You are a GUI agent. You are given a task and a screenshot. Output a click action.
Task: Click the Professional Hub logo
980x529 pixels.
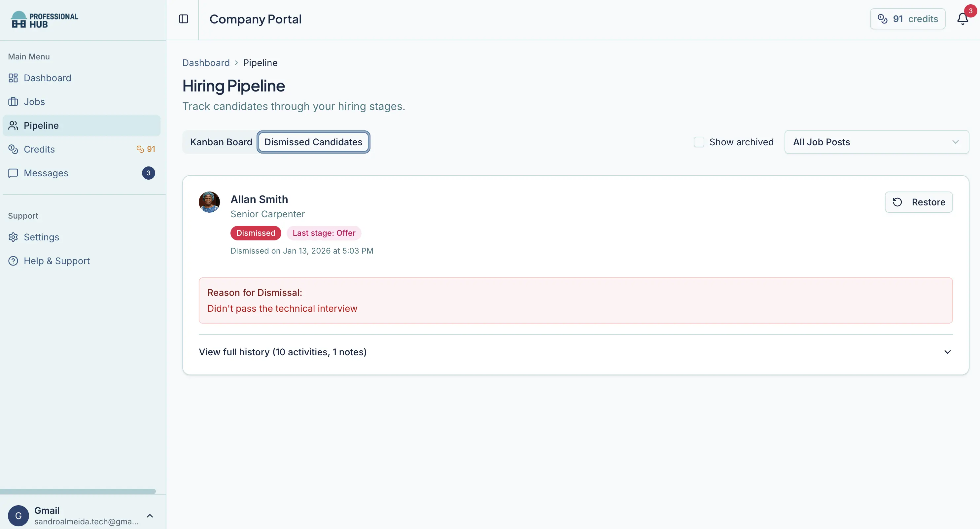tap(45, 20)
